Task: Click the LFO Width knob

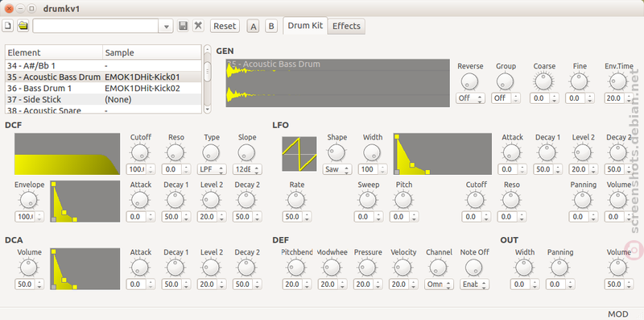Action: [372, 153]
